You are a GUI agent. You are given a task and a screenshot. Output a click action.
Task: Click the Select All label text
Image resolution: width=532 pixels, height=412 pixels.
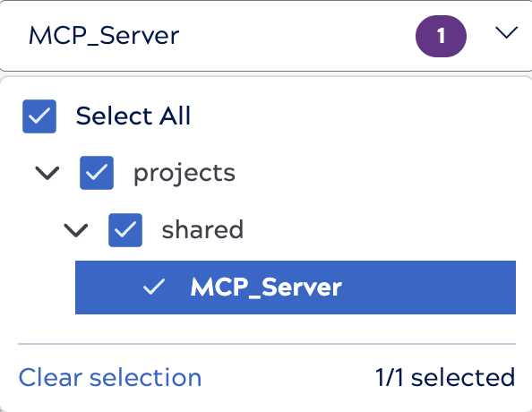tap(133, 116)
